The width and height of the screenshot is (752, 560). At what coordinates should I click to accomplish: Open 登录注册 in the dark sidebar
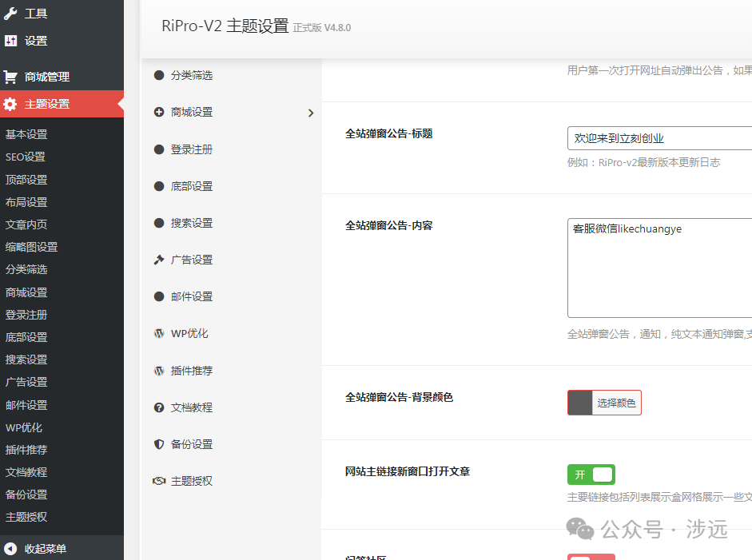point(26,315)
